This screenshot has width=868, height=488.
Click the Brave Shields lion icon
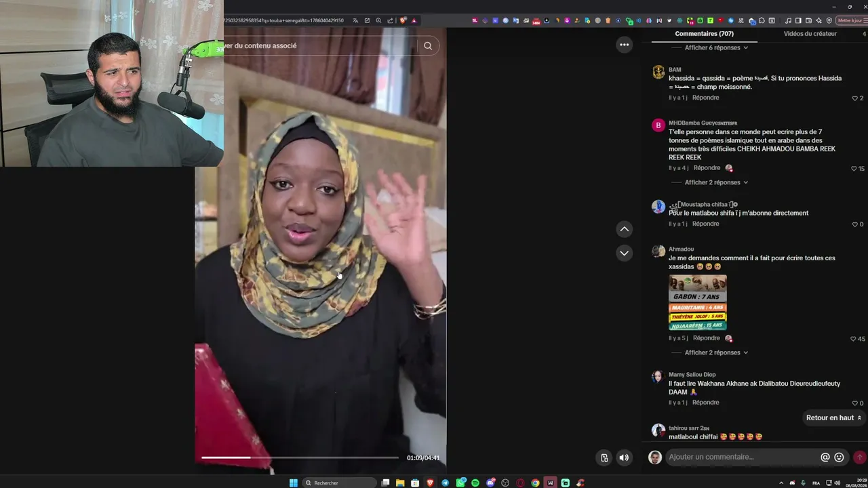403,20
